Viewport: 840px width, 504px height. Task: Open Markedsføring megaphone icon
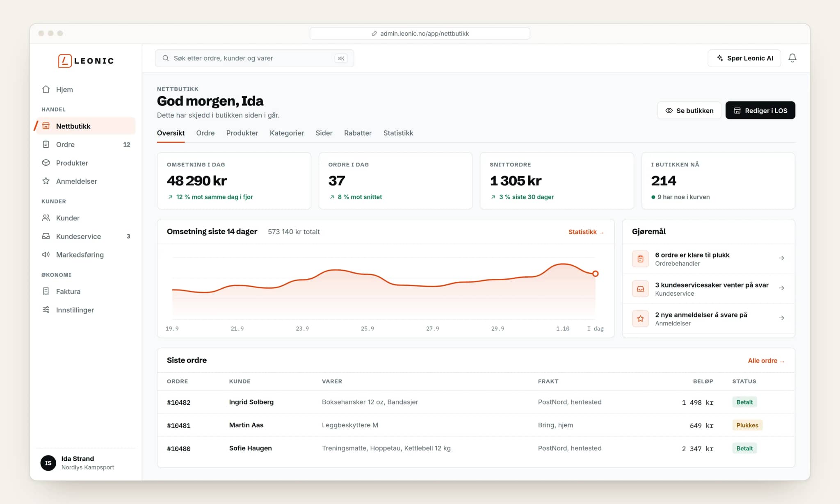point(46,255)
